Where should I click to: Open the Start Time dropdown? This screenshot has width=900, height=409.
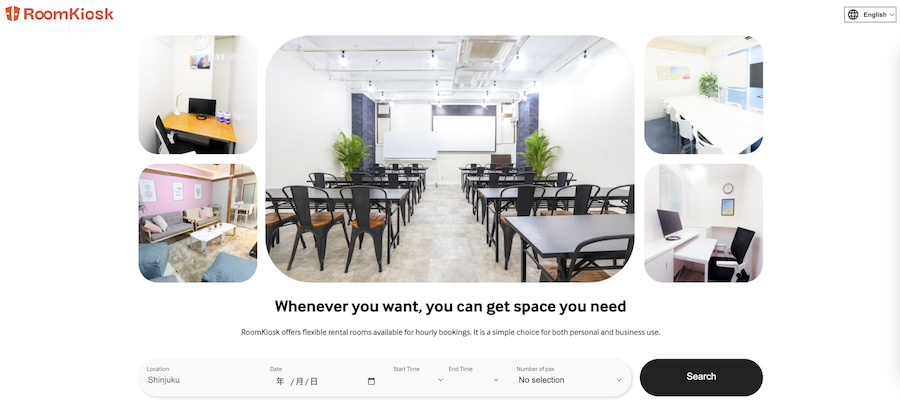(x=418, y=380)
